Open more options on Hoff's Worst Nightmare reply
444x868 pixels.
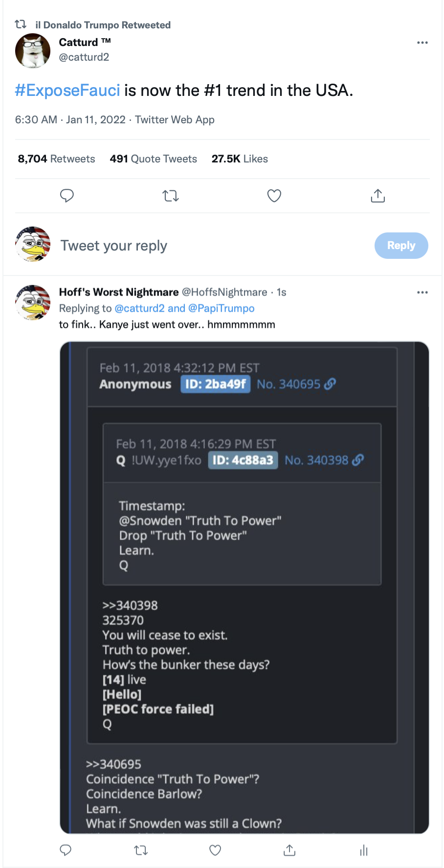[422, 292]
